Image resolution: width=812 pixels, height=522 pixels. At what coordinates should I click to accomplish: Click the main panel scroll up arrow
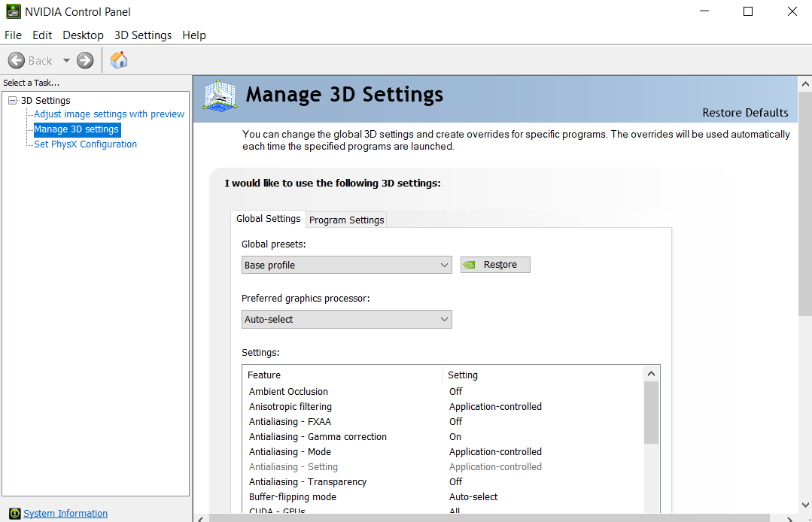[x=805, y=83]
